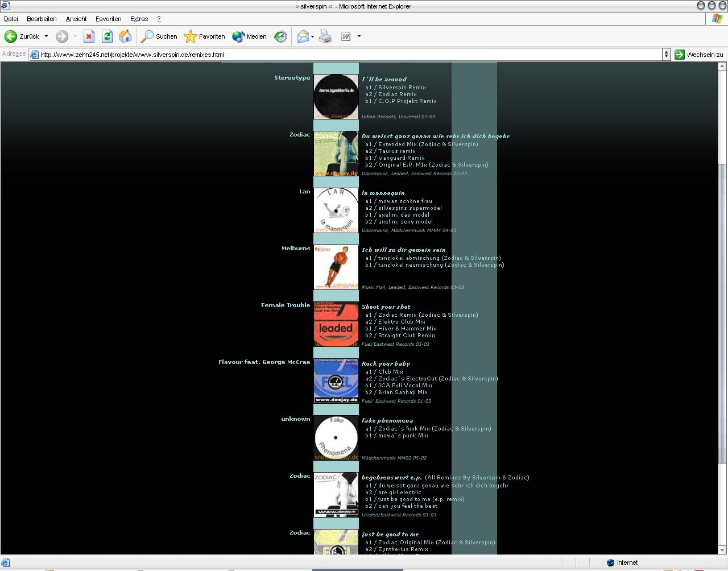Click the vertical scrollbar down arrow
Image resolution: width=728 pixels, height=571 pixels.
pos(722,550)
